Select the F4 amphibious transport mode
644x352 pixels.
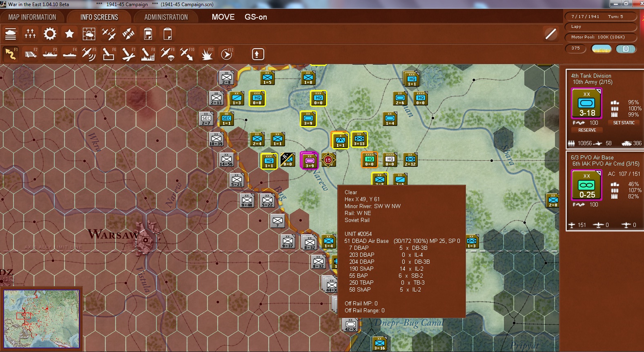click(69, 54)
